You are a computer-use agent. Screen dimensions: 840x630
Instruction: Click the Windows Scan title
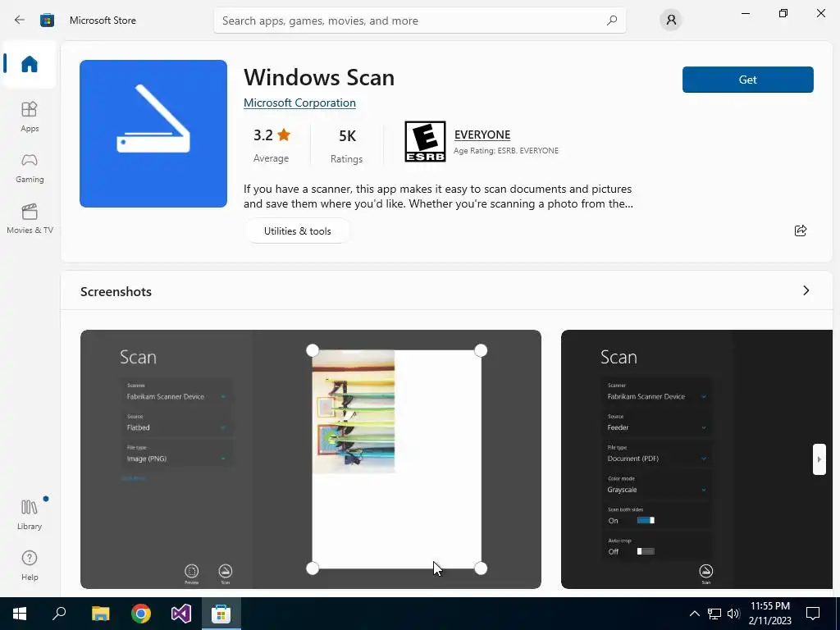point(319,78)
